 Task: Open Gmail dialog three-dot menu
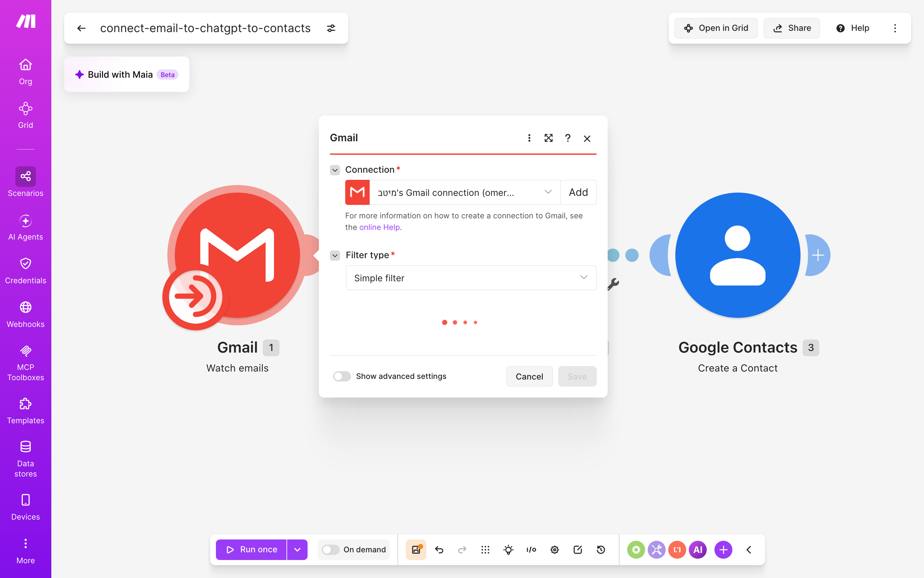pos(529,138)
